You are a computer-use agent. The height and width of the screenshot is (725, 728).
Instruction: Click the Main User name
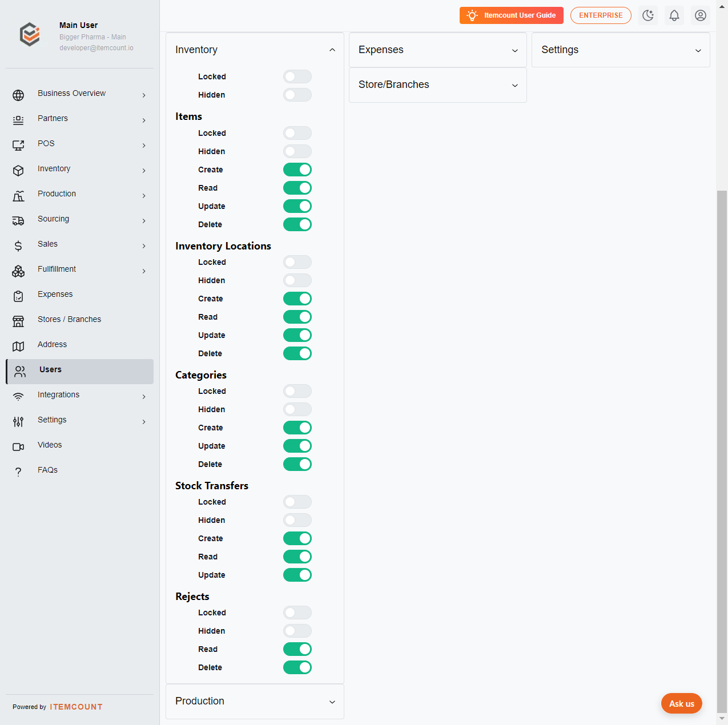click(x=78, y=25)
